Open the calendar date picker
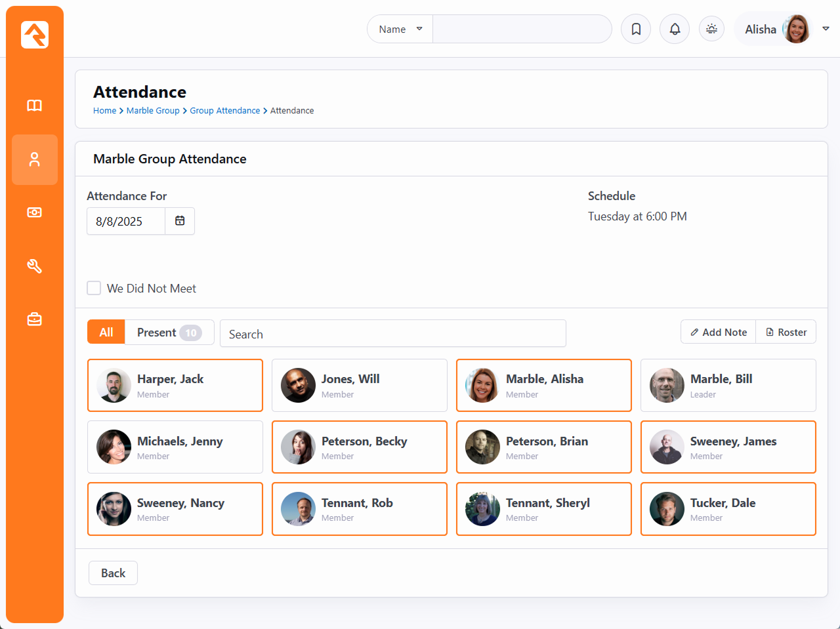This screenshot has width=840, height=629. (180, 222)
